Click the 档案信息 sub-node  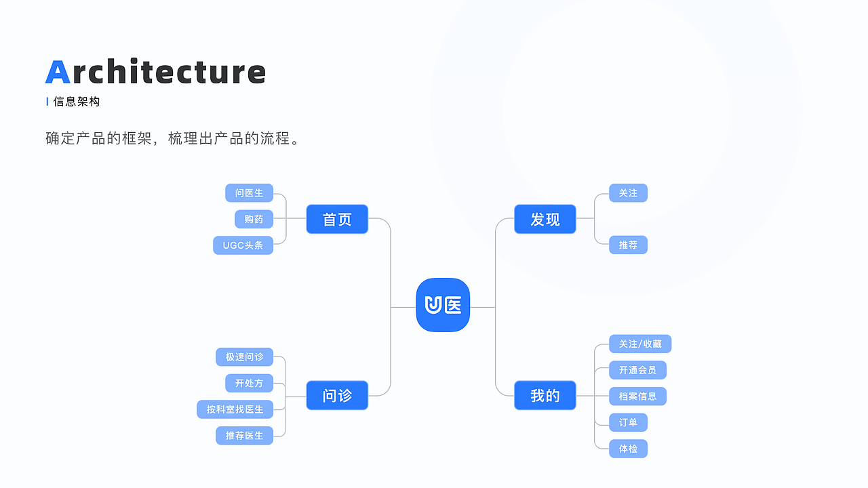coord(638,396)
